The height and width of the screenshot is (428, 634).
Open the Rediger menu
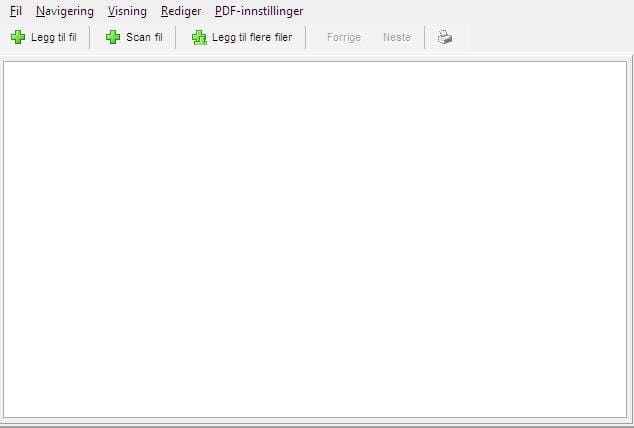coord(180,11)
